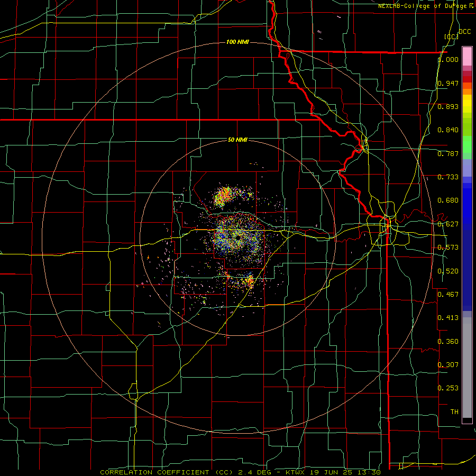Click the dense echo cluster north of the radar

pos(224,196)
